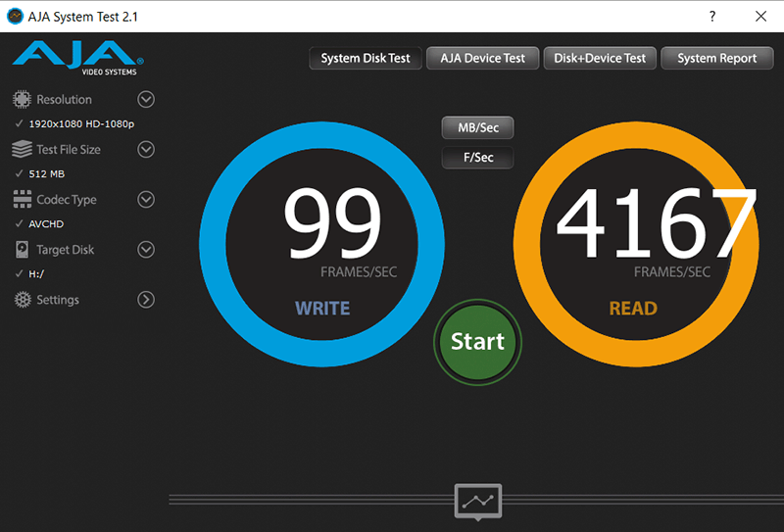Click the Test File Size stack icon
This screenshot has height=532, width=784.
click(x=22, y=149)
